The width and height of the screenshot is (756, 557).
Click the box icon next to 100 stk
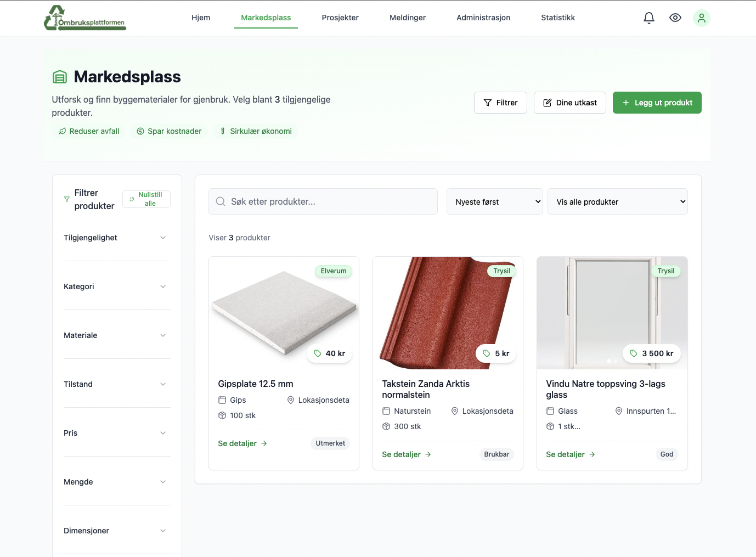click(222, 415)
